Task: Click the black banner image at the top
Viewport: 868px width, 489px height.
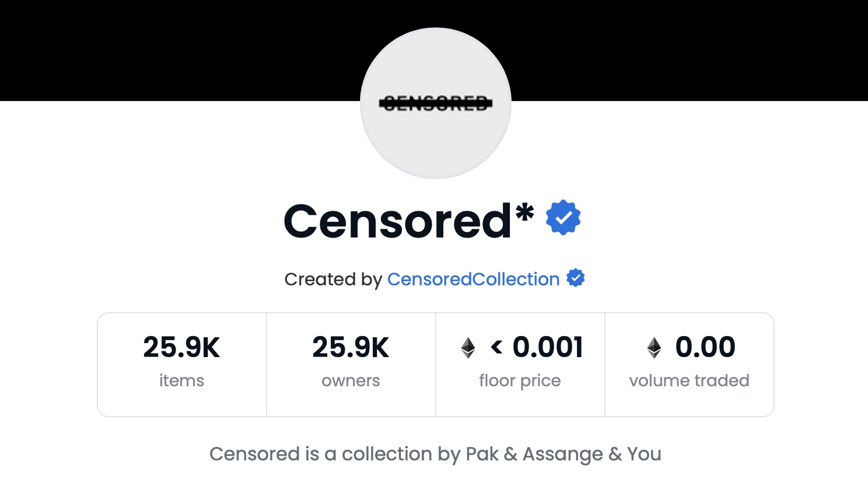Action: (x=175, y=50)
